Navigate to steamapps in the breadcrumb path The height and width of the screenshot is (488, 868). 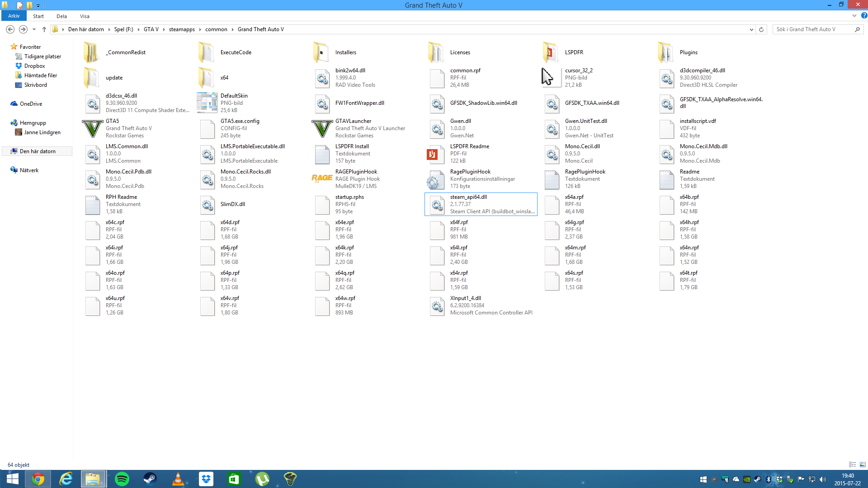[x=182, y=29]
